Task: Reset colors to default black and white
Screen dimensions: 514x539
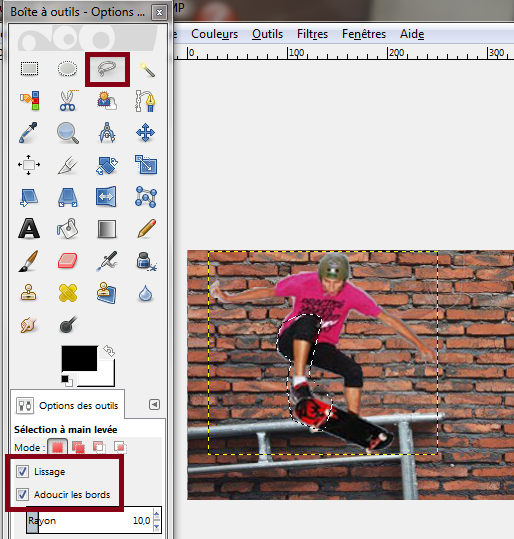Action: point(67,381)
